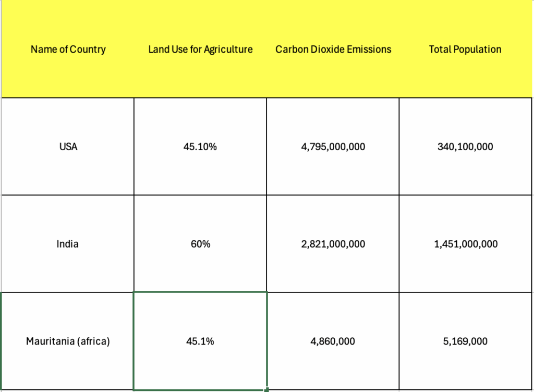Click the 340,100,000 population cell
Viewport: 534px width, 392px height.
pyautogui.click(x=465, y=146)
